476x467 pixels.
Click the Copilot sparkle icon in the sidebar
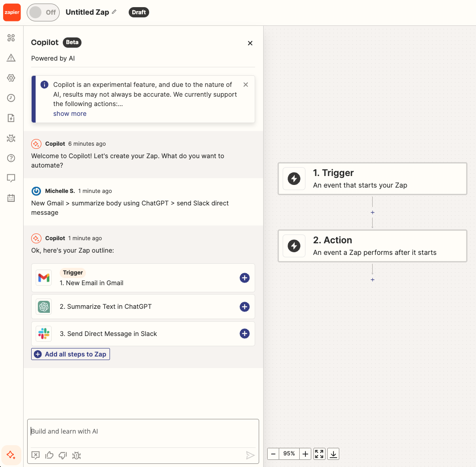(11, 455)
